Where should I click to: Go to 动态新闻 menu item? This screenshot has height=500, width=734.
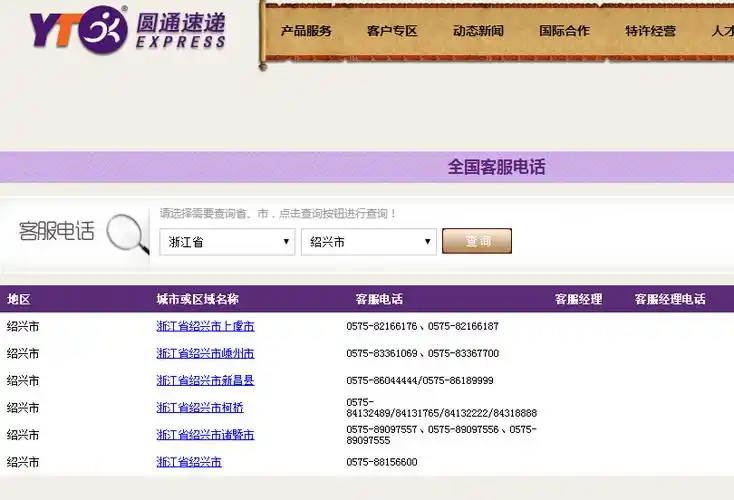pos(478,31)
